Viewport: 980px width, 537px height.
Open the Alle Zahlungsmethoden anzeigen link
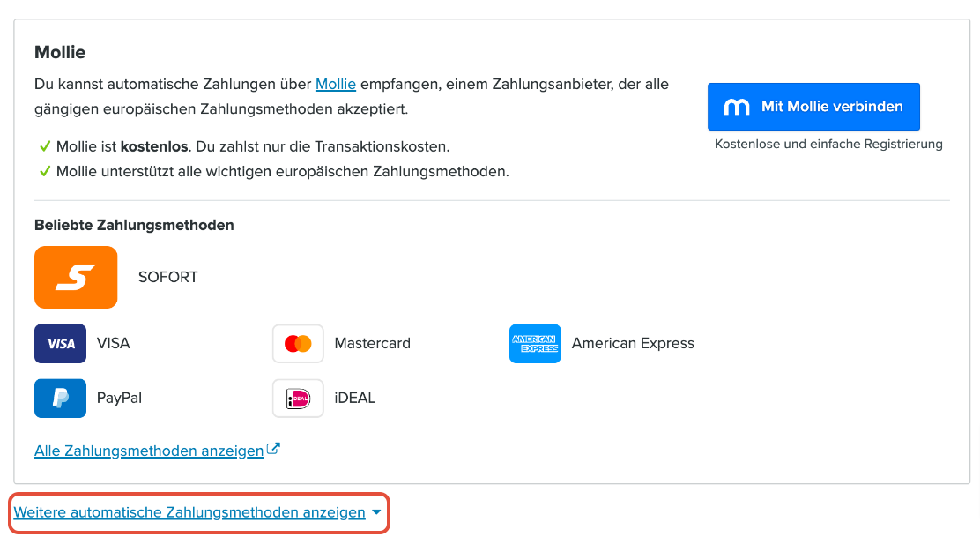pos(149,451)
